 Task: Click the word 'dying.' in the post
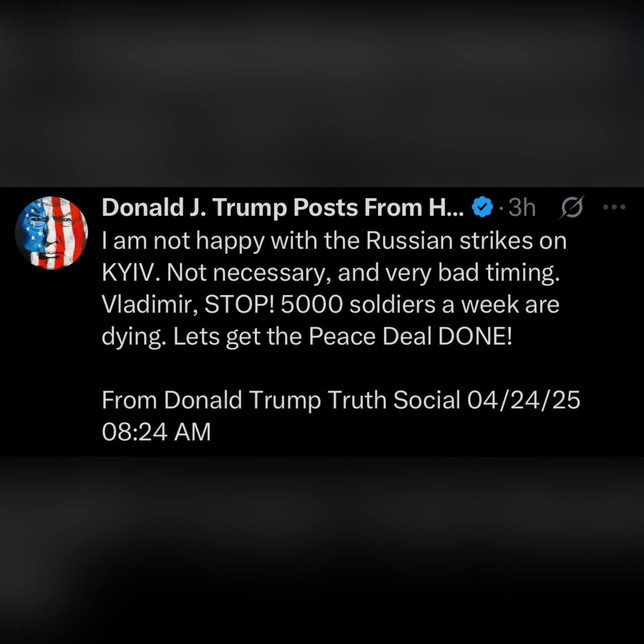coord(134,337)
